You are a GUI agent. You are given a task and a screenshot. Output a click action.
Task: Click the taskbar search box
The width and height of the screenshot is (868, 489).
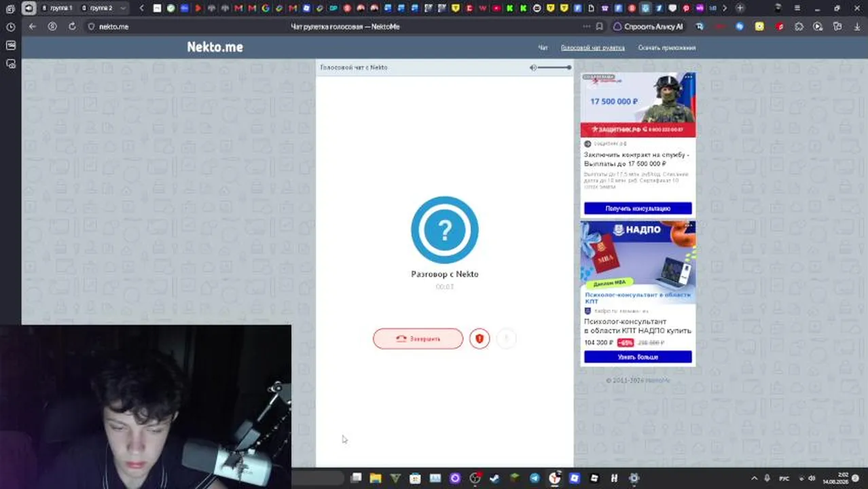point(318,478)
